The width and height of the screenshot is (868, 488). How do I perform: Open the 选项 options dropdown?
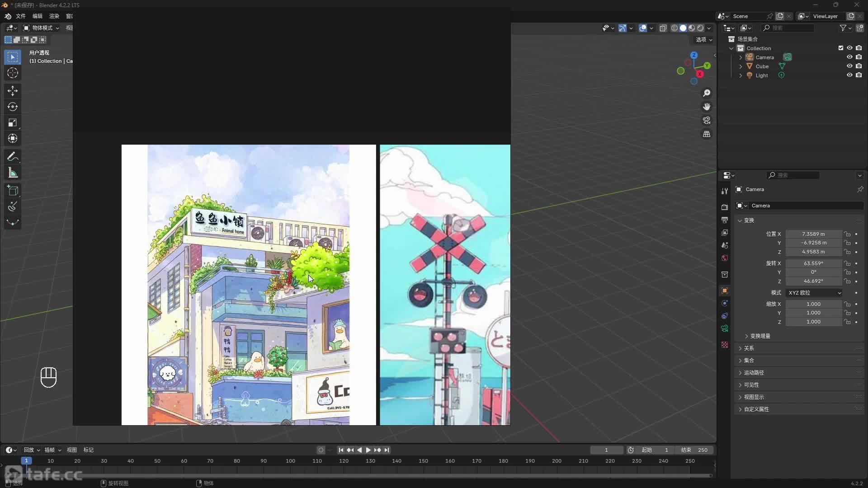tap(704, 40)
